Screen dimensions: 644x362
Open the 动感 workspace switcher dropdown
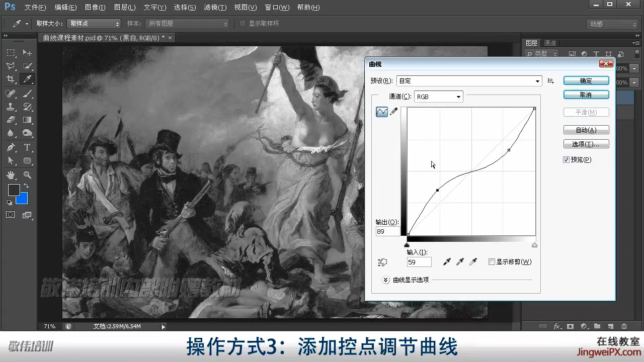pos(612,24)
